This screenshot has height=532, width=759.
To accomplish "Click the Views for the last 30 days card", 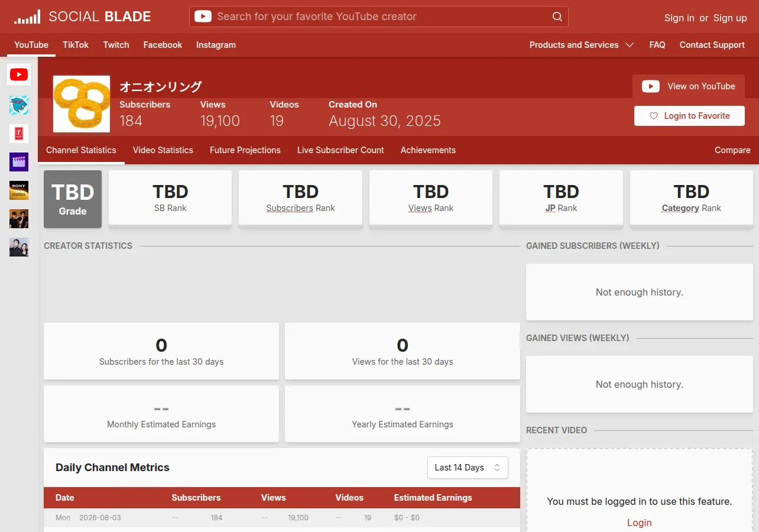I will 403,351.
